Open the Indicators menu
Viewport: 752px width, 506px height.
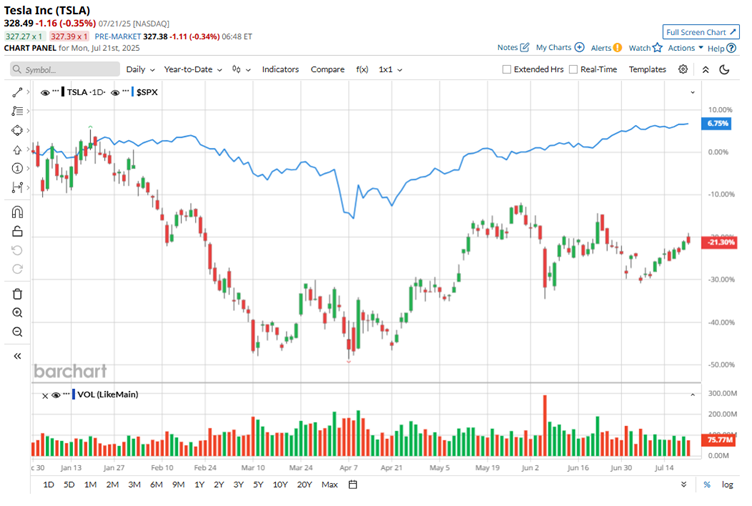[280, 70]
